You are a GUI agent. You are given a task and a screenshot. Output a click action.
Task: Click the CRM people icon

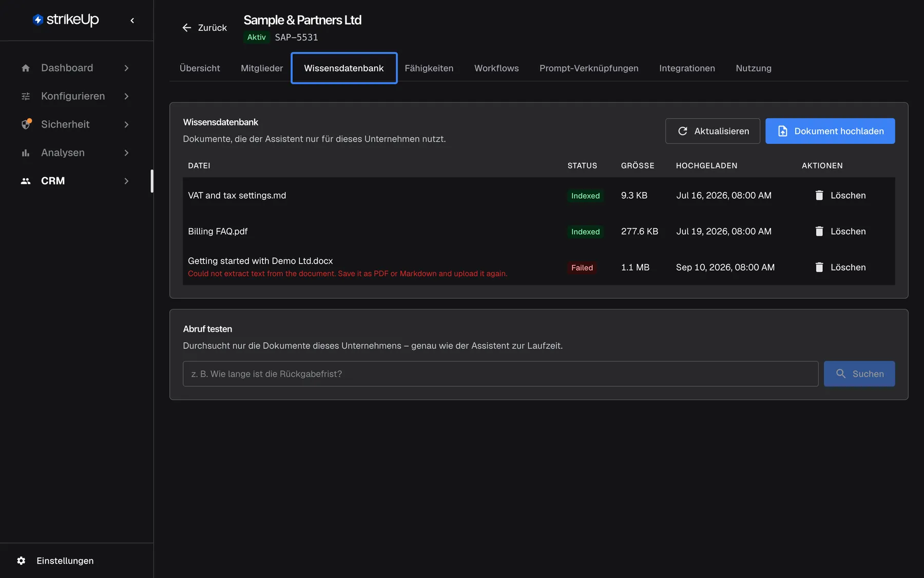tap(26, 181)
